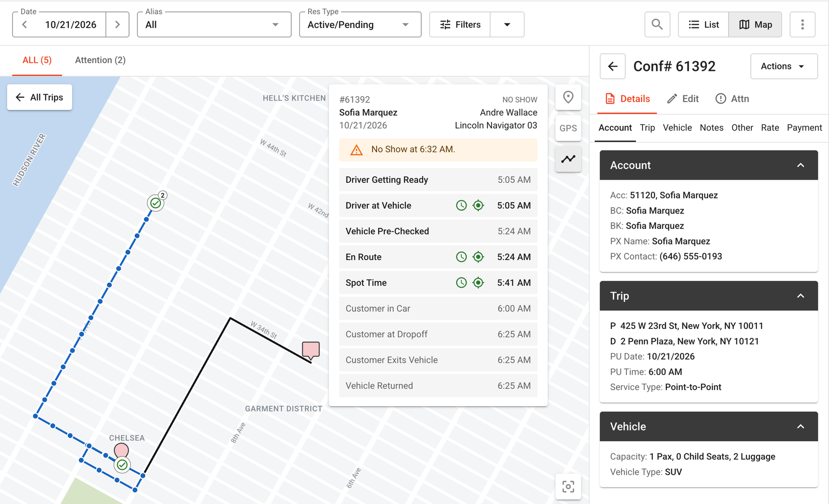Go to the next date arrow
The height and width of the screenshot is (504, 829).
[x=118, y=24]
